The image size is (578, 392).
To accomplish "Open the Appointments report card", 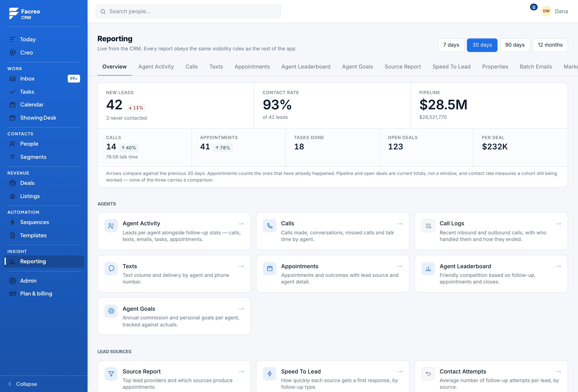I will 333,274.
